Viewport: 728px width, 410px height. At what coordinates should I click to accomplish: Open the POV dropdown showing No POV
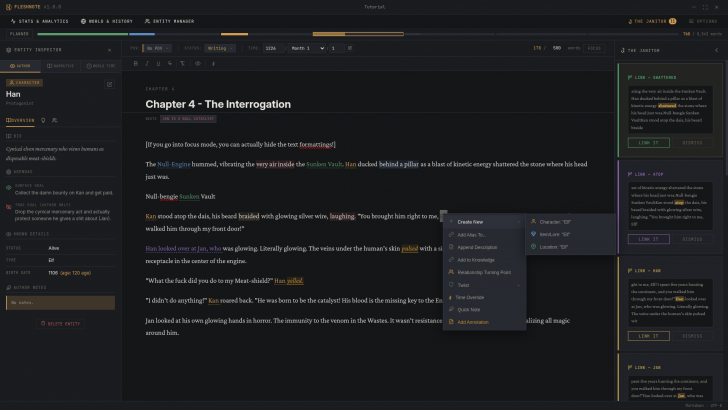(156, 48)
